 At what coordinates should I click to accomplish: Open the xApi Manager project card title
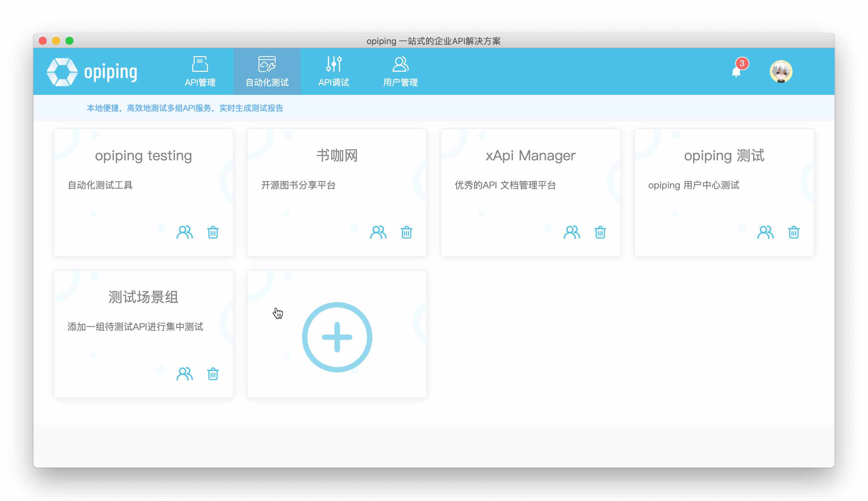pyautogui.click(x=530, y=156)
